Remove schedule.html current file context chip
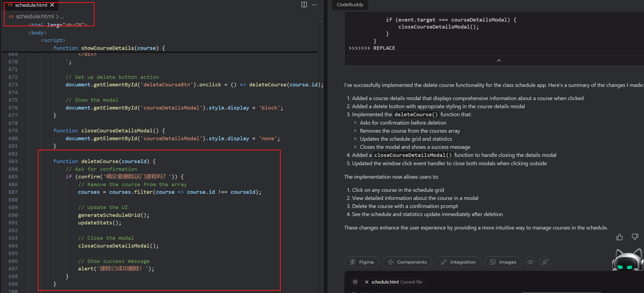The width and height of the screenshot is (644, 293). [367, 282]
